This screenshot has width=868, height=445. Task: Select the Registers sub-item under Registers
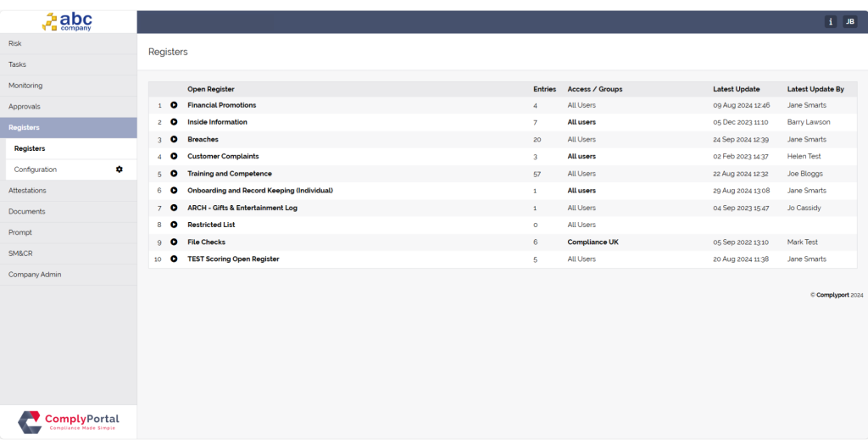click(x=30, y=149)
